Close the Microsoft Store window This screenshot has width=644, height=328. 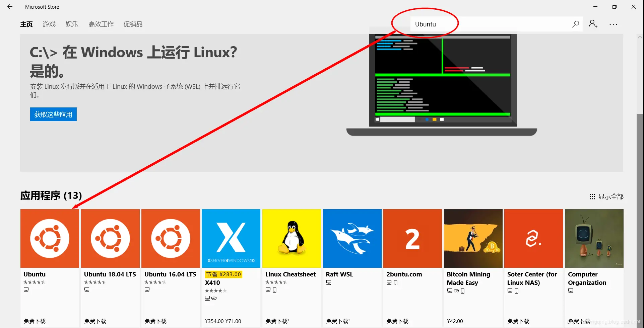coord(634,7)
